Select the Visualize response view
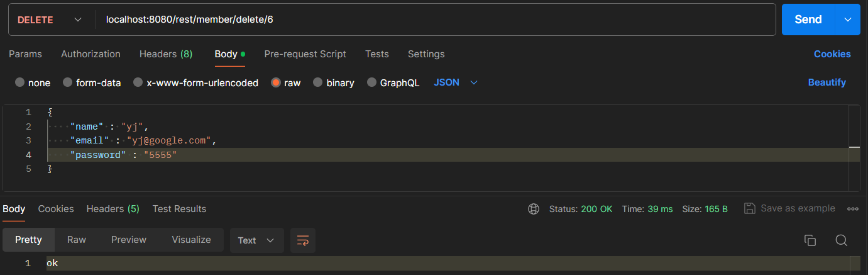Screen dimensions: 868x275 191,240
